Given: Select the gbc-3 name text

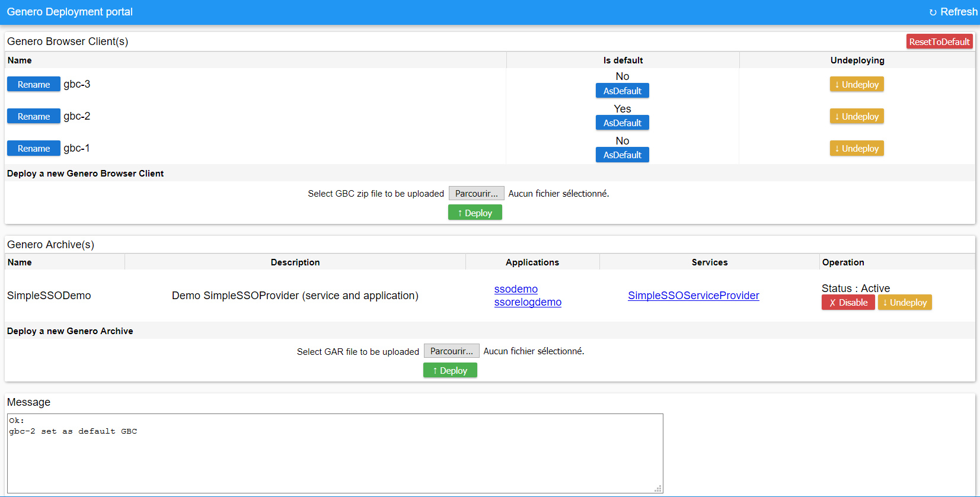Looking at the screenshot, I should tap(77, 84).
